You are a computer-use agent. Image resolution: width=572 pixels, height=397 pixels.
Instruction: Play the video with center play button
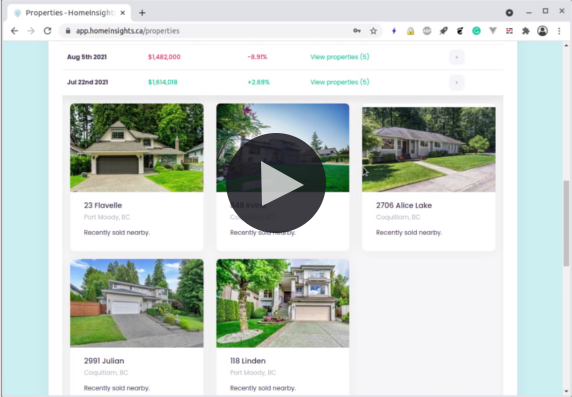pyautogui.click(x=276, y=183)
